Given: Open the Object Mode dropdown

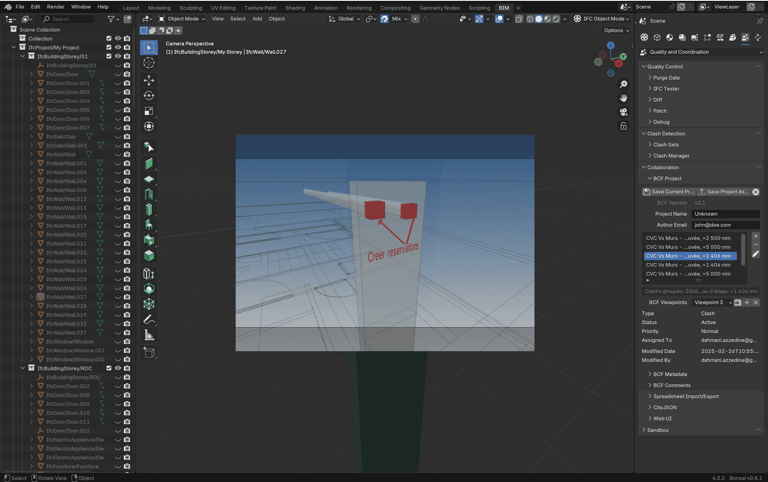Looking at the screenshot, I should point(181,18).
